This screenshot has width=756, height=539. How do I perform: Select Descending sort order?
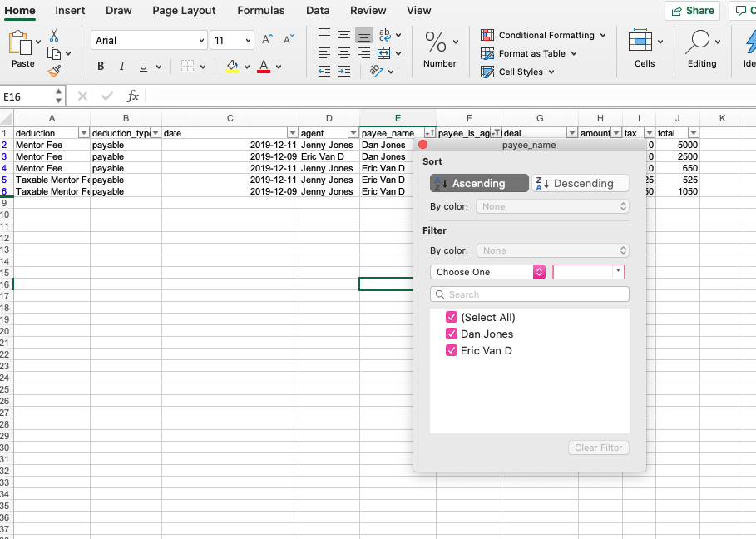coord(580,183)
